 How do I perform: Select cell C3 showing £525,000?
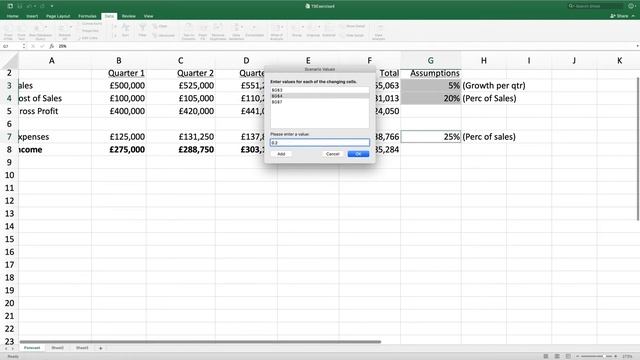pyautogui.click(x=181, y=85)
